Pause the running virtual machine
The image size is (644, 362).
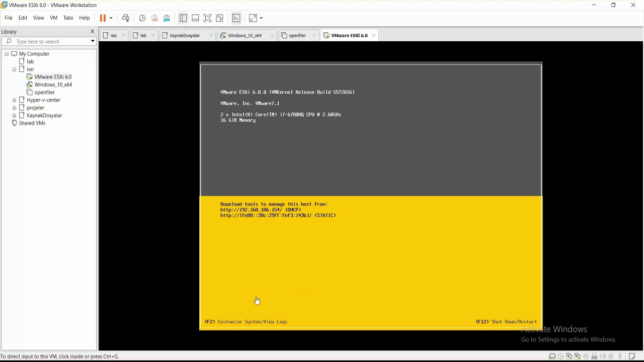pyautogui.click(x=103, y=18)
